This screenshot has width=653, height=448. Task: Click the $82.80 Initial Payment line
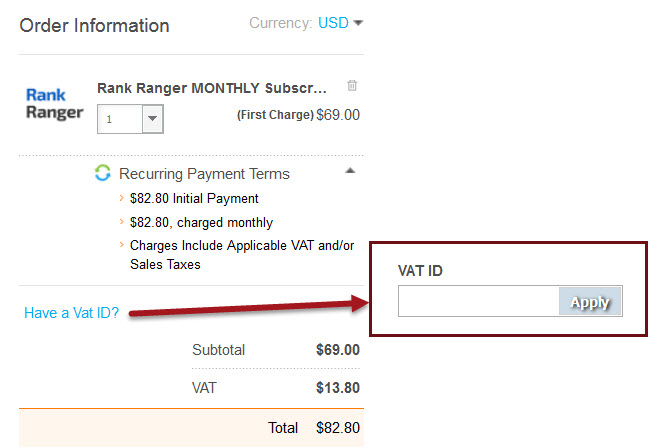[x=194, y=198]
